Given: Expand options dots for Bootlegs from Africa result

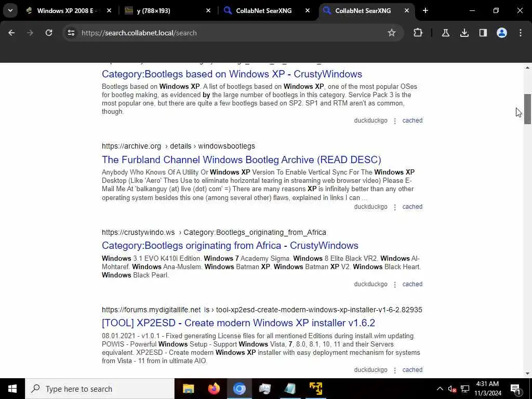Looking at the screenshot, I should coord(395,284).
